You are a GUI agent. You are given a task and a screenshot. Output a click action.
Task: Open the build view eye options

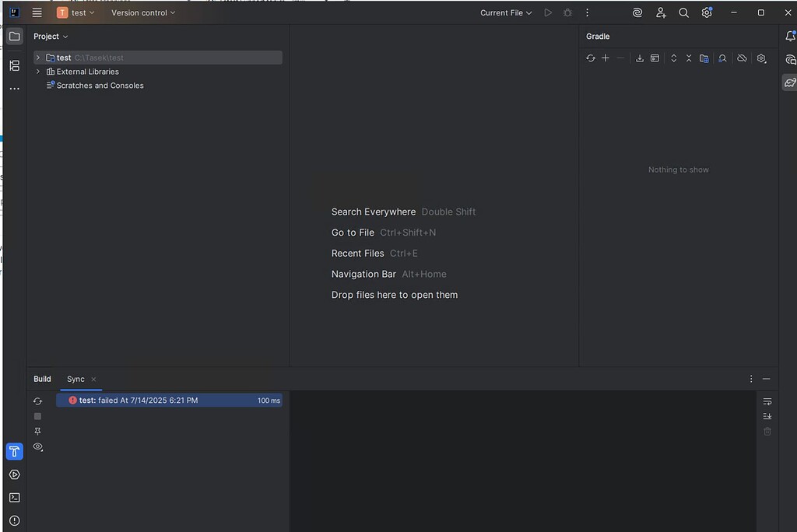[37, 446]
